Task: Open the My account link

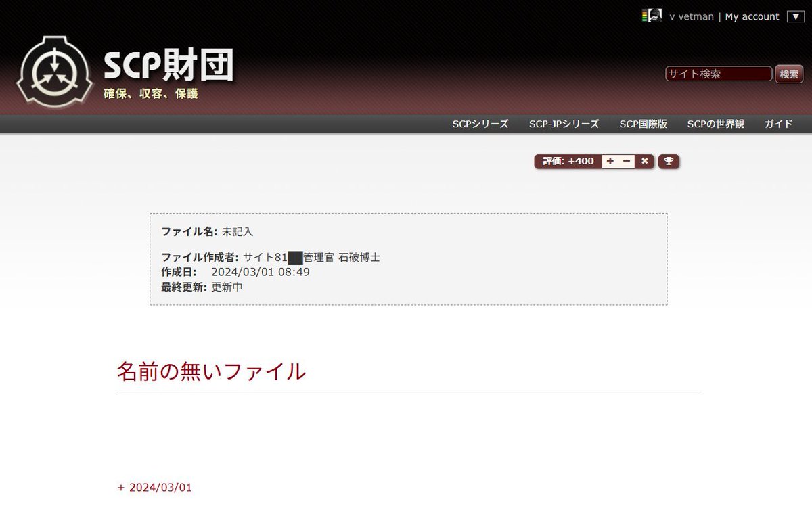Action: pos(752,16)
